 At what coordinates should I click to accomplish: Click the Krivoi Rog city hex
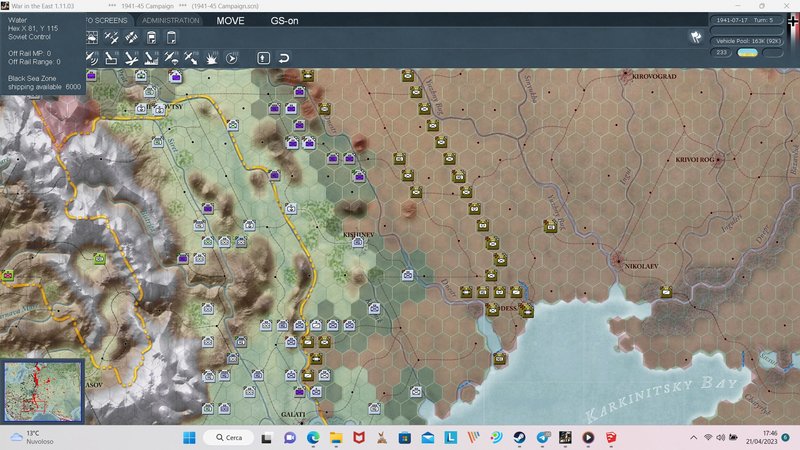coord(718,159)
